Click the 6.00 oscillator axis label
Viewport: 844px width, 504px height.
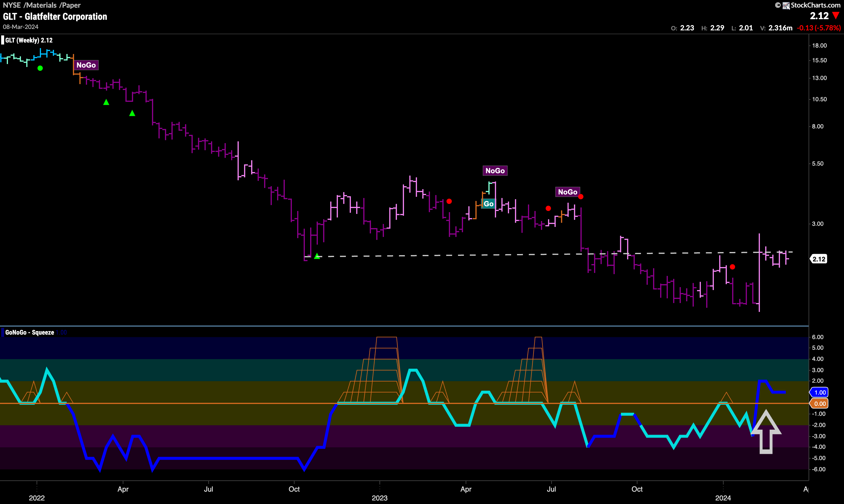817,337
